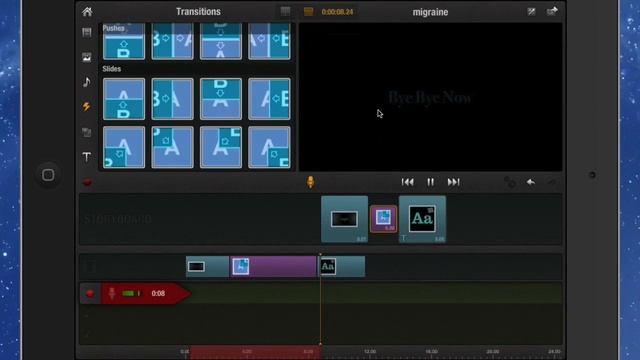Open the Titles library with T icon
Viewport: 640px width, 360px height.
pos(87,157)
